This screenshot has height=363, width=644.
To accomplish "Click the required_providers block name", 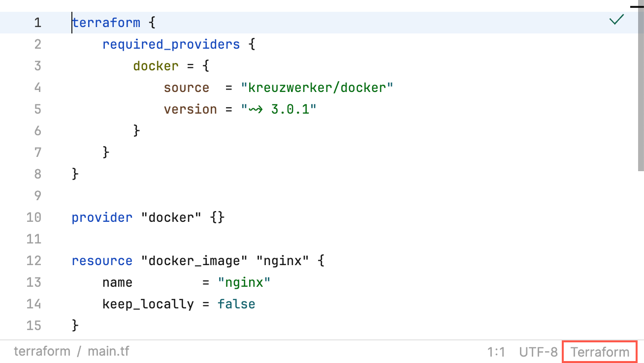I will pyautogui.click(x=170, y=44).
